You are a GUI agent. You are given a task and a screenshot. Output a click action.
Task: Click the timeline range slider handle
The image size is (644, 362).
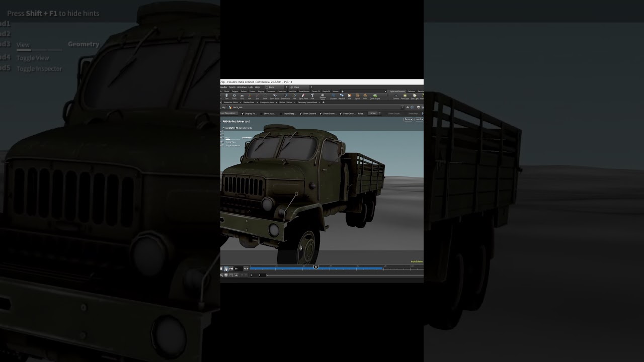pos(267,275)
